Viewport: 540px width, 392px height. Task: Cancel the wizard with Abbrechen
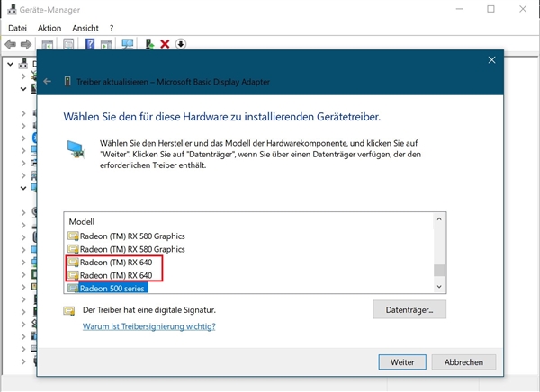coord(463,361)
